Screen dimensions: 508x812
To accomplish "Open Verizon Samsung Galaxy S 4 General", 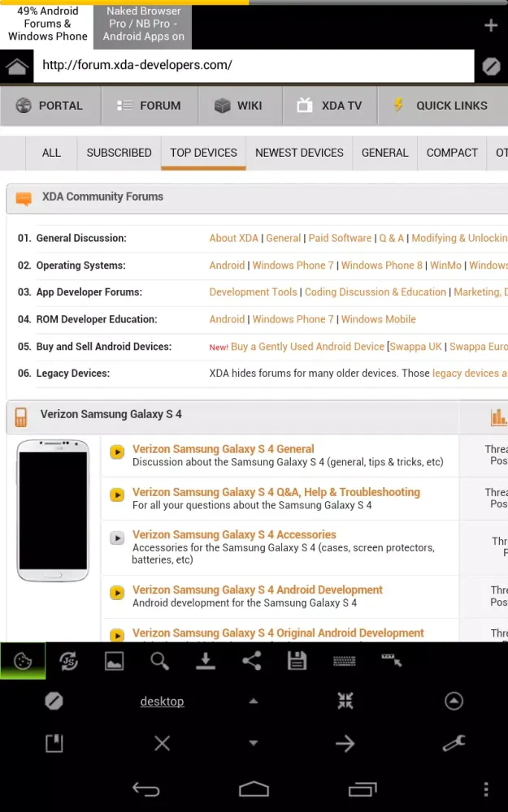I will click(224, 449).
